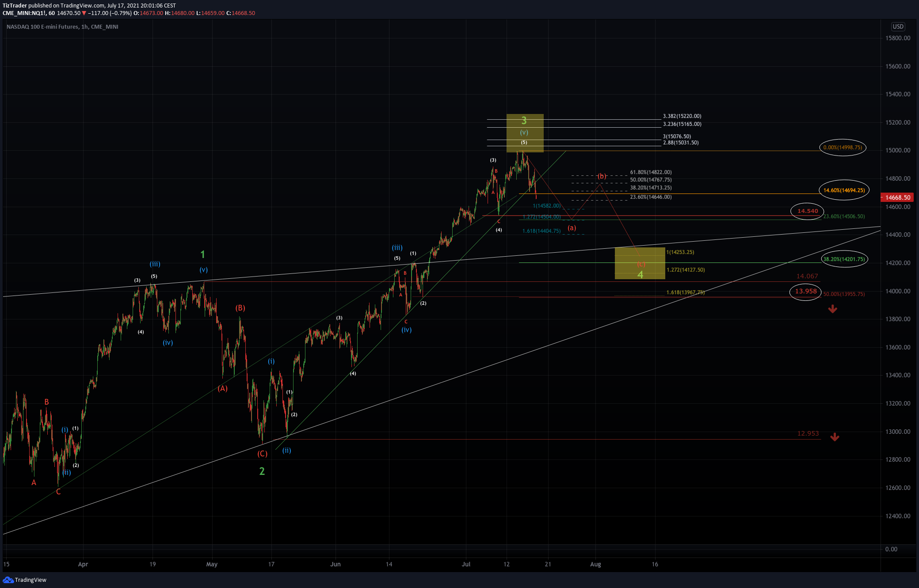Click the yellow target box around wave 4
The height and width of the screenshot is (588, 919).
click(640, 263)
